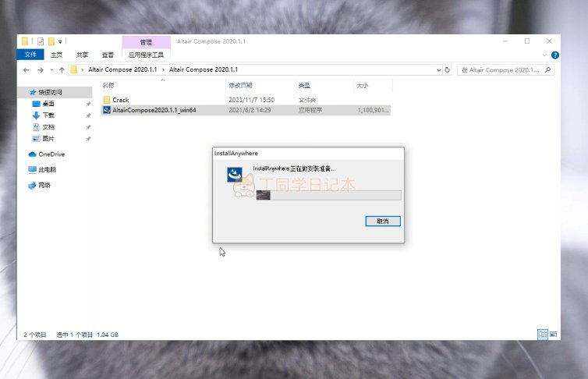Sort files by 修改日期 column

point(240,86)
